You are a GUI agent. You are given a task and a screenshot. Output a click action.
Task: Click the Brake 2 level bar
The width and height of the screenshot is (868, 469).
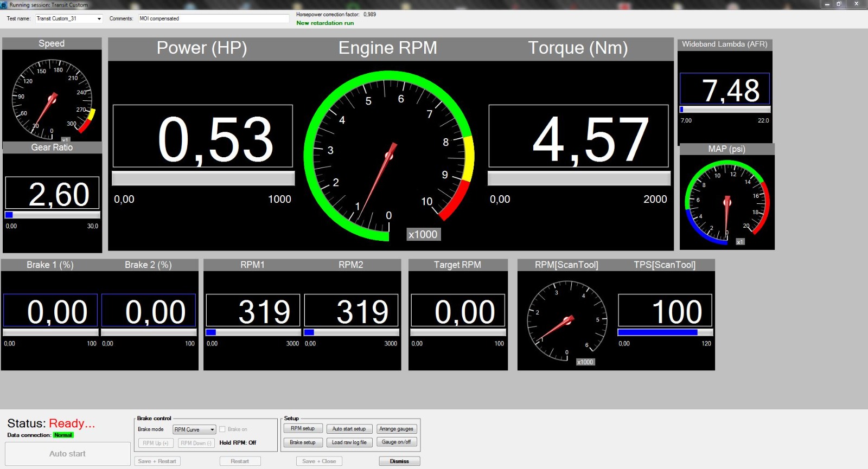[x=149, y=332]
